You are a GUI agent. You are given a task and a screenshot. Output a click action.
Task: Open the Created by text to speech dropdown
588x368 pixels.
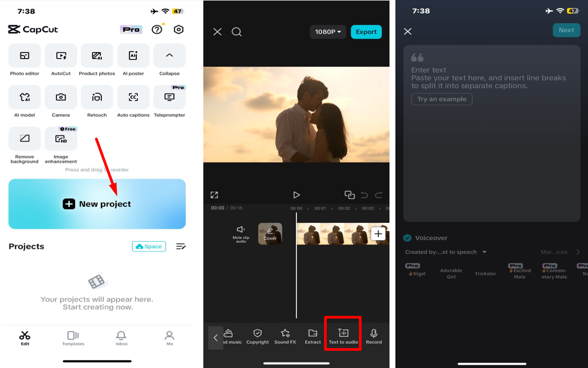coord(446,252)
